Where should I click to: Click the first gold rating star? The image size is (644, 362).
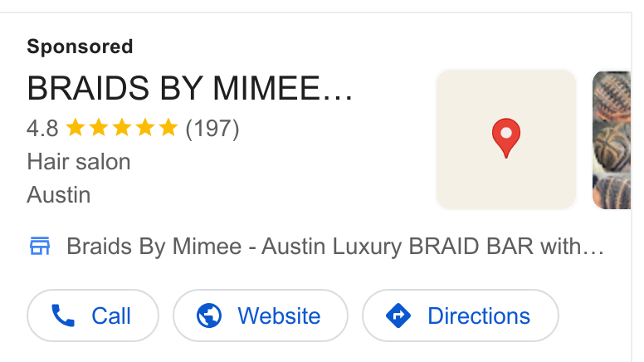pyautogui.click(x=76, y=127)
